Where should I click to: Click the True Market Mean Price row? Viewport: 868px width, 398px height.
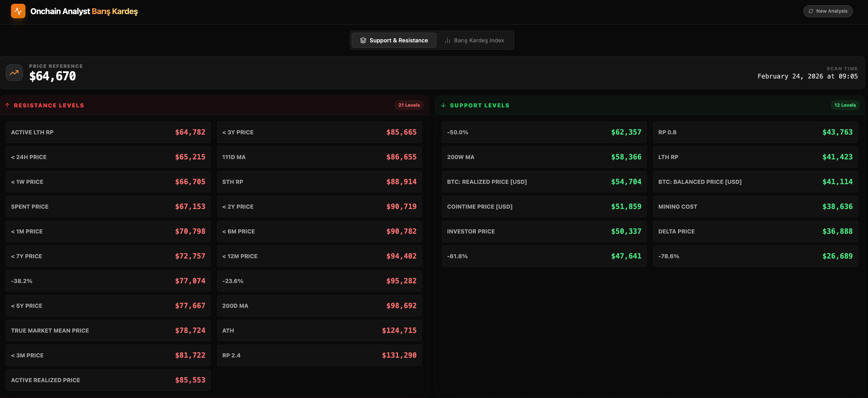click(x=108, y=331)
